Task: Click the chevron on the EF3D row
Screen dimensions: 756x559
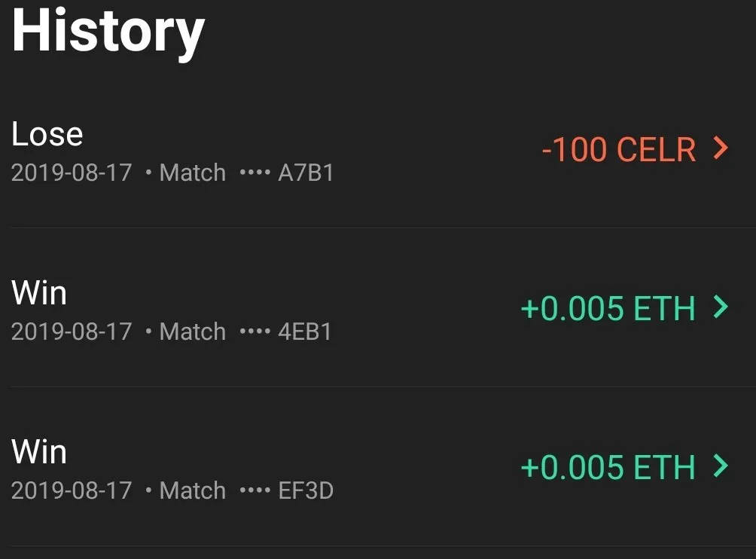Action: (x=721, y=466)
